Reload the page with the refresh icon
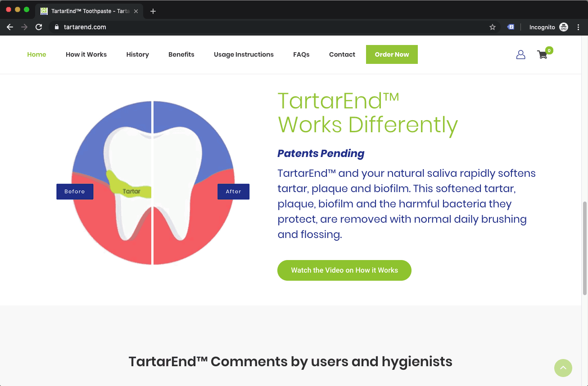This screenshot has height=386, width=588. point(39,27)
